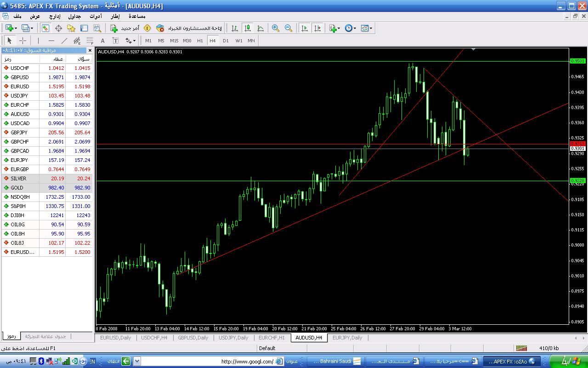The image size is (588, 368).
Task: Toggle candlestick chart mode
Action: coord(248,28)
